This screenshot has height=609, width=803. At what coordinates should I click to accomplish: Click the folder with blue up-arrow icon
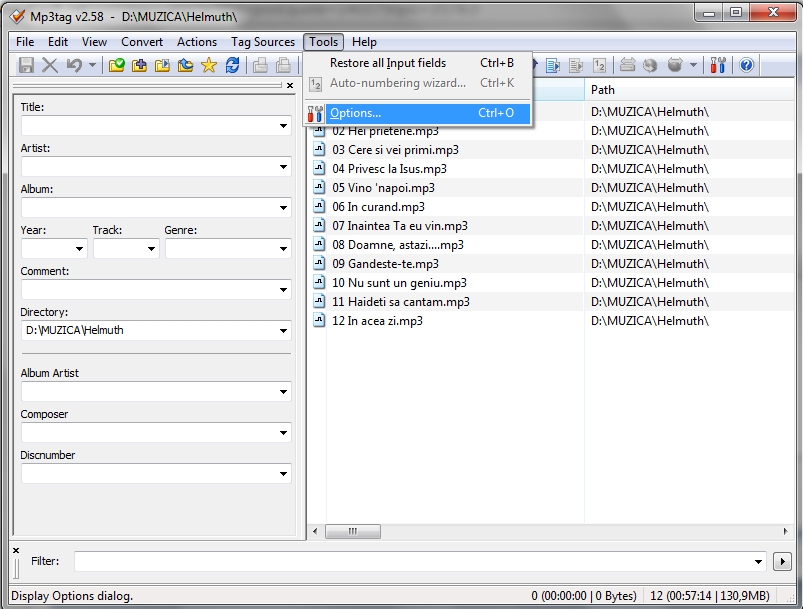pyautogui.click(x=185, y=65)
